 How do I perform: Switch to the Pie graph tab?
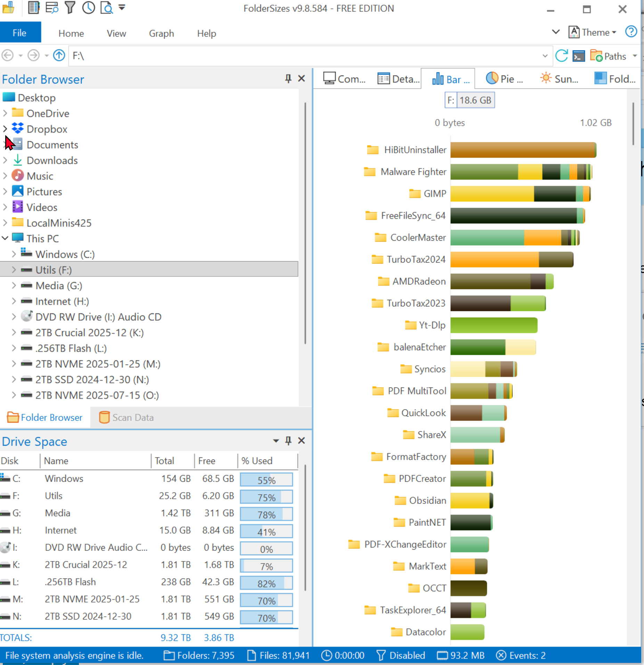(504, 79)
